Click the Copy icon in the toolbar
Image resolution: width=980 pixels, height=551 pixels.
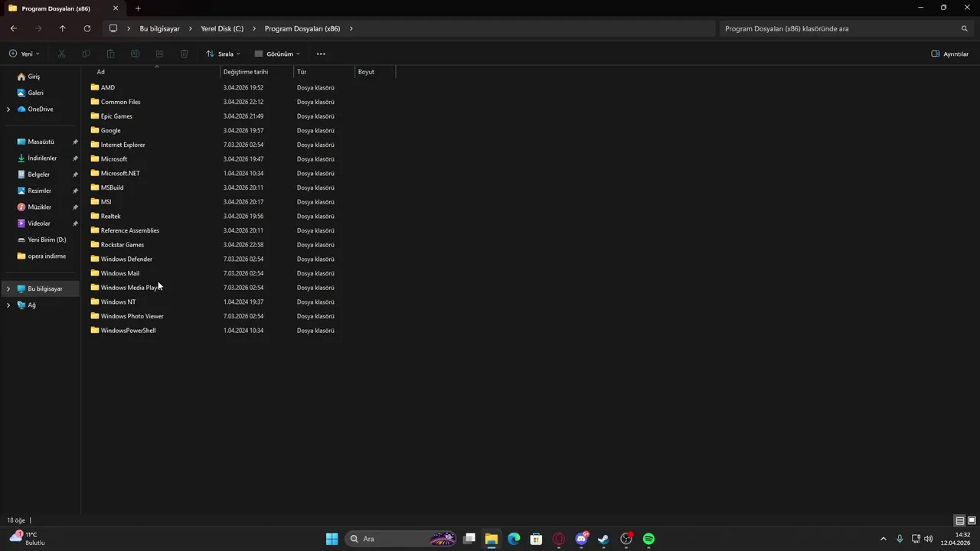click(86, 54)
